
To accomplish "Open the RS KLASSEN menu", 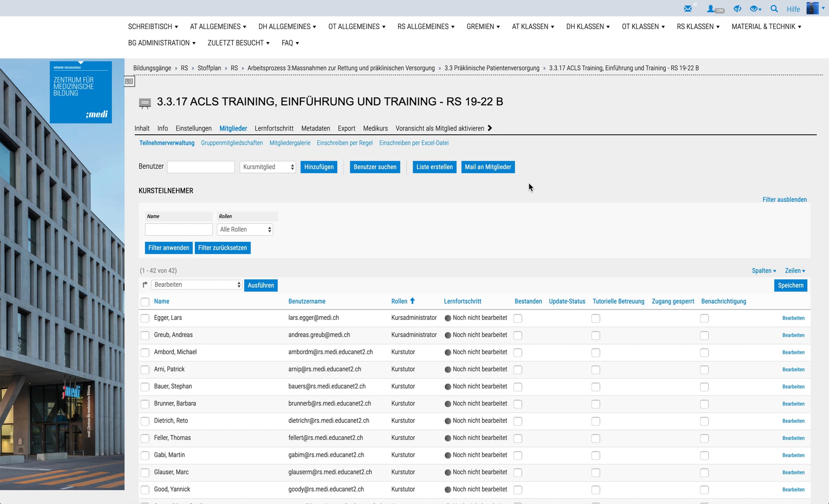I will pyautogui.click(x=698, y=27).
